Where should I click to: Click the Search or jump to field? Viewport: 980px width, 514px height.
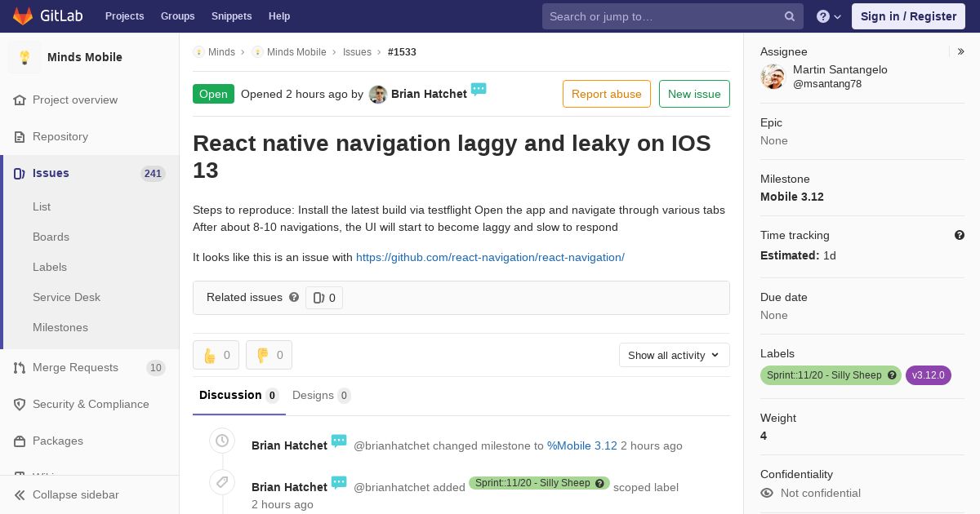point(661,16)
